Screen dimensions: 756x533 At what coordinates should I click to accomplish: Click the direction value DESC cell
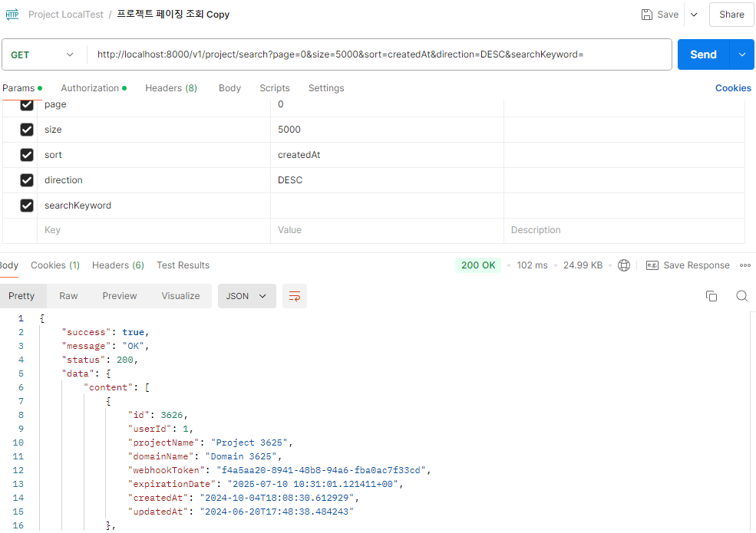[387, 180]
